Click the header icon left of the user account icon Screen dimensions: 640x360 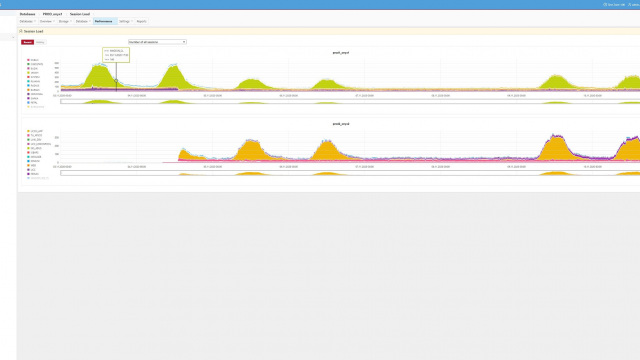605,4
